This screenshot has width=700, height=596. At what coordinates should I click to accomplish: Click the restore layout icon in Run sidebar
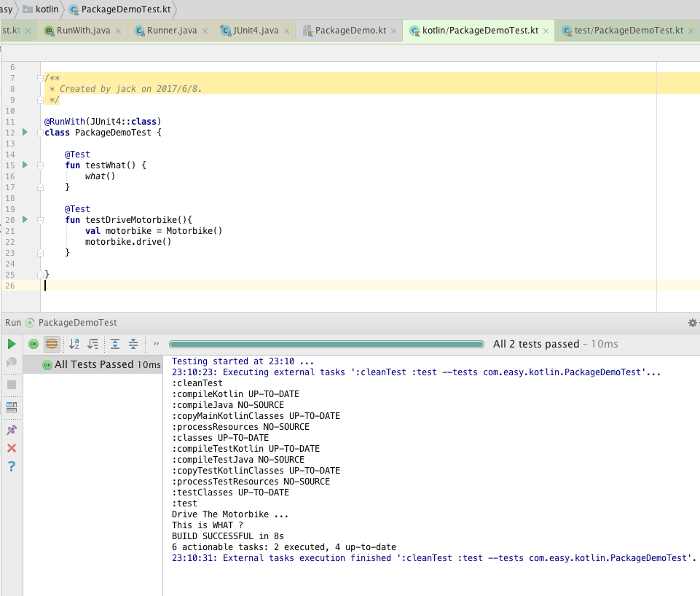click(x=12, y=407)
